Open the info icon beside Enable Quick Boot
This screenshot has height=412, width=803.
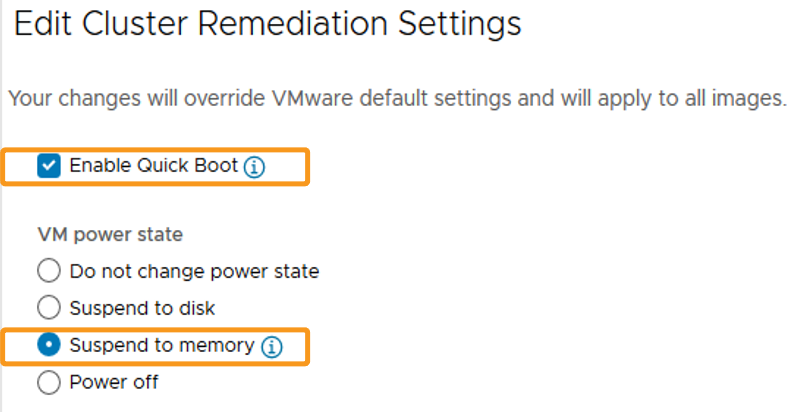click(254, 167)
